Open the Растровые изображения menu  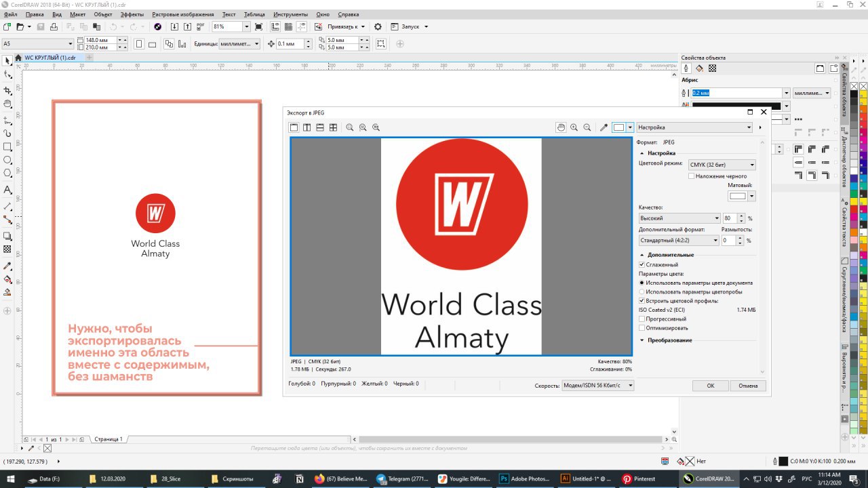pyautogui.click(x=182, y=14)
